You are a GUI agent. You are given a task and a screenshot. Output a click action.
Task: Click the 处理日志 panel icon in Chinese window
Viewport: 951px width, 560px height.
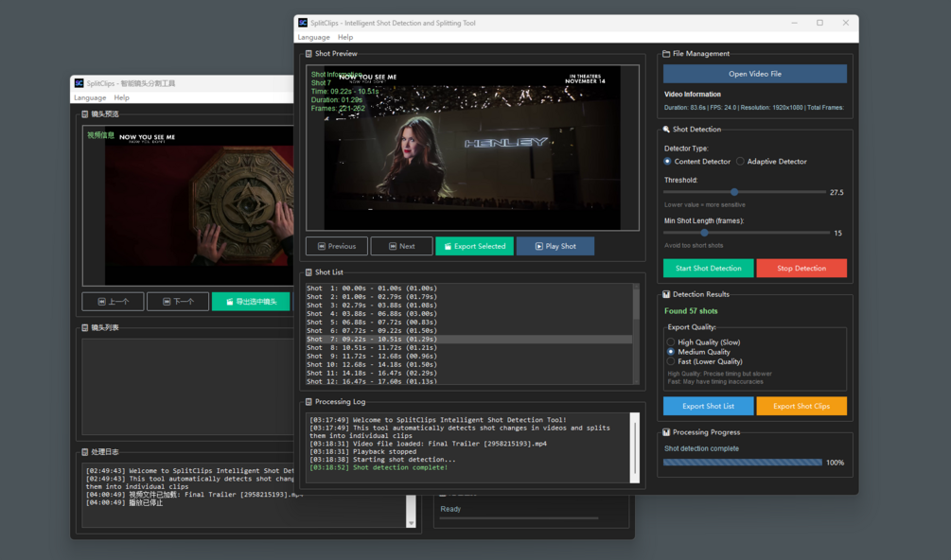[x=85, y=451]
